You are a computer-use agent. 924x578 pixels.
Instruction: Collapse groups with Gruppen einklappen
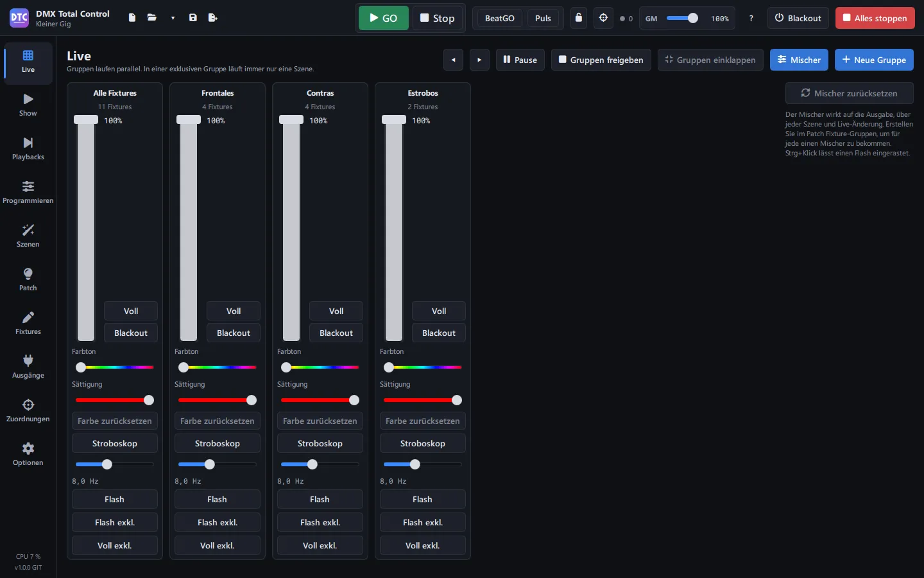point(710,60)
